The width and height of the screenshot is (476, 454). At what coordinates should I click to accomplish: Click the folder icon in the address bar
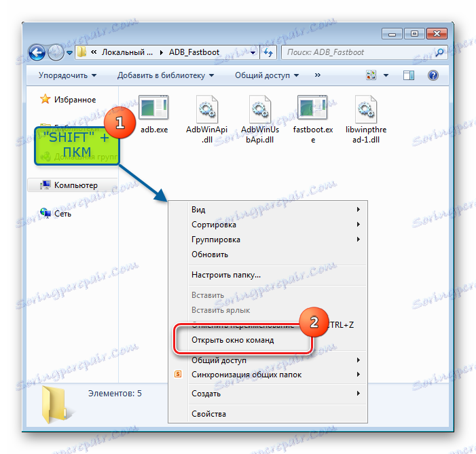[x=81, y=52]
